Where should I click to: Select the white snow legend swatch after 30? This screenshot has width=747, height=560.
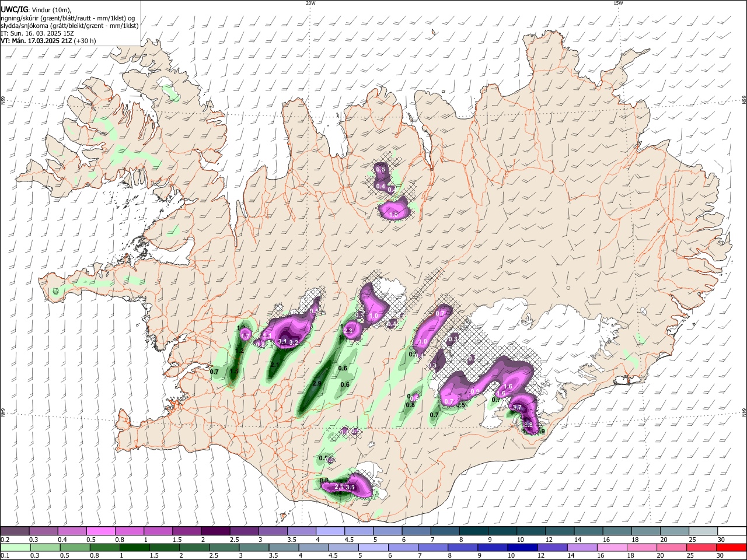point(732,531)
